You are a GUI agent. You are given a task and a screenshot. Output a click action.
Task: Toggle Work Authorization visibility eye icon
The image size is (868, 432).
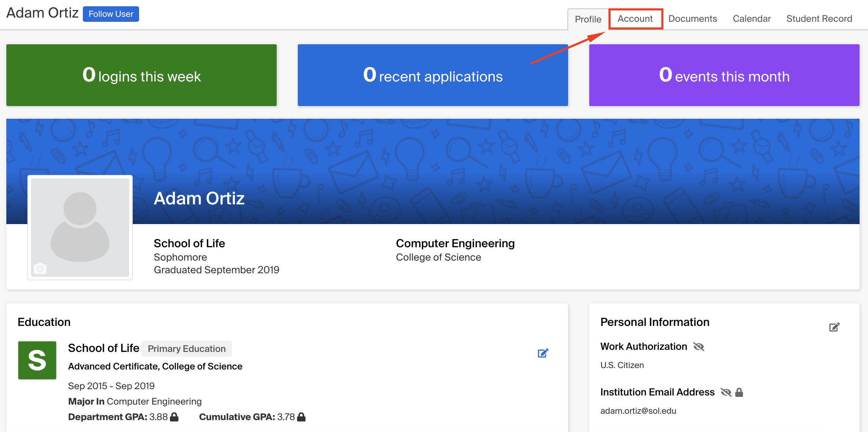[x=699, y=347]
